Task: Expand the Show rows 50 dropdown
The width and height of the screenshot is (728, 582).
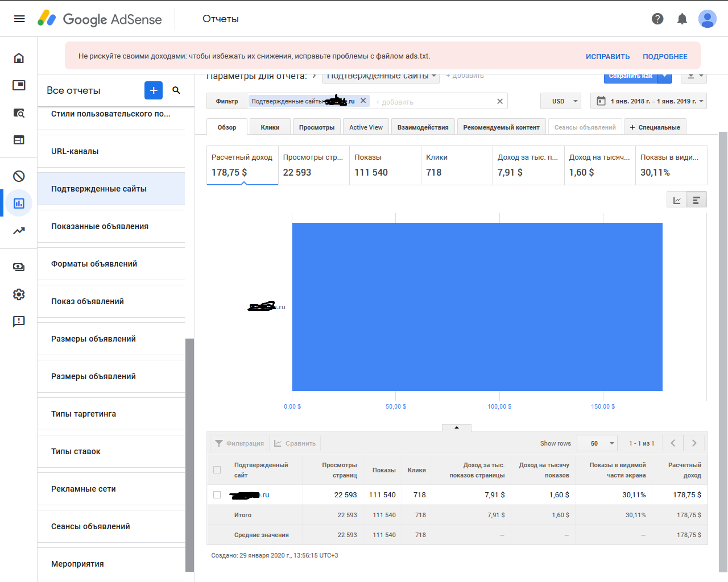Action: pos(597,443)
